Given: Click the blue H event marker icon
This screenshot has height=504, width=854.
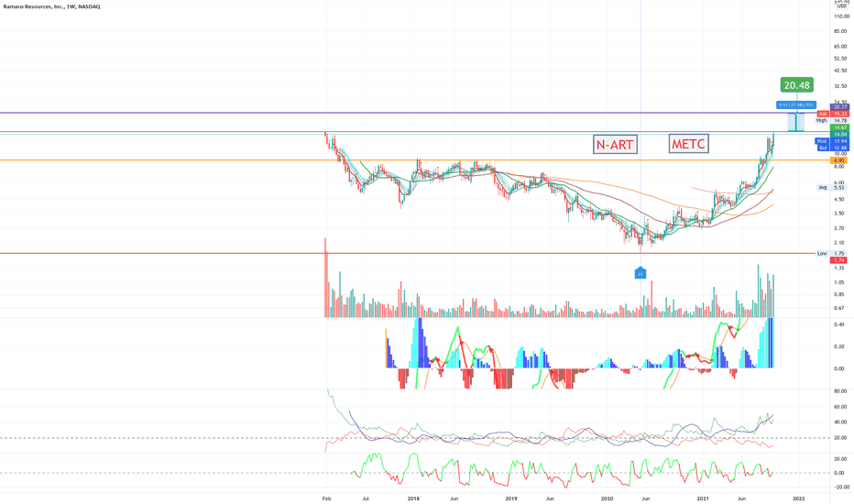Looking at the screenshot, I should (x=640, y=273).
